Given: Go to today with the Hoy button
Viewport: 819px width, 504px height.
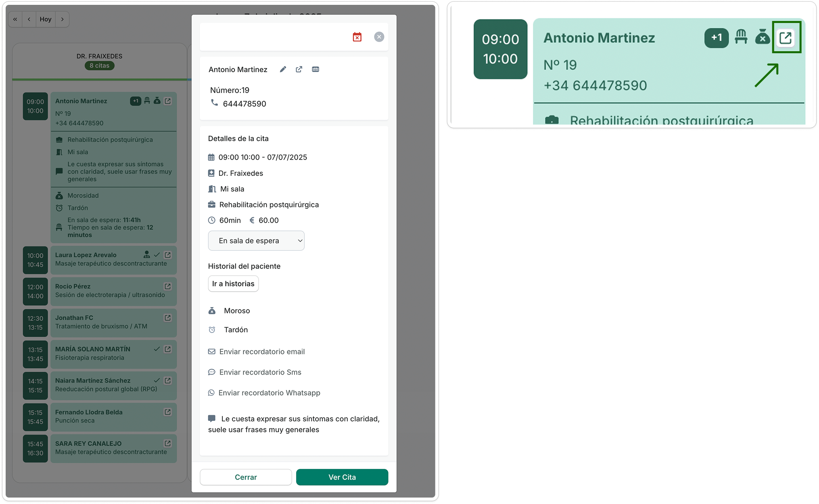Looking at the screenshot, I should pos(46,19).
